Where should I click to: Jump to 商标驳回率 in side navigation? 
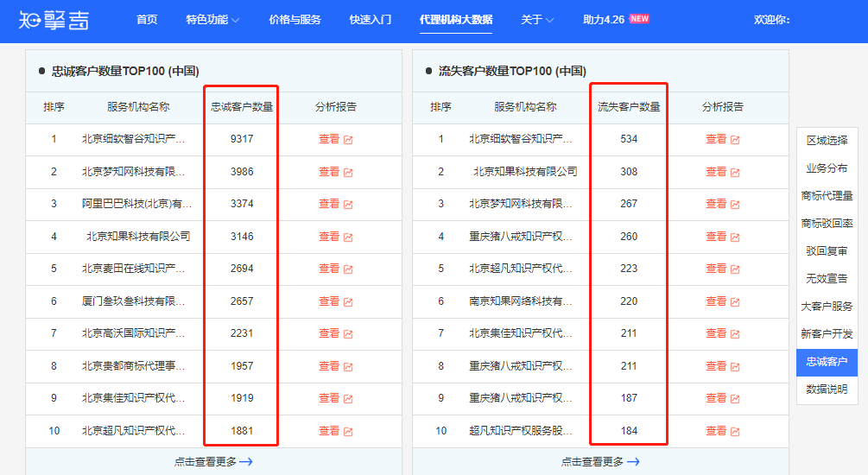tap(827, 224)
